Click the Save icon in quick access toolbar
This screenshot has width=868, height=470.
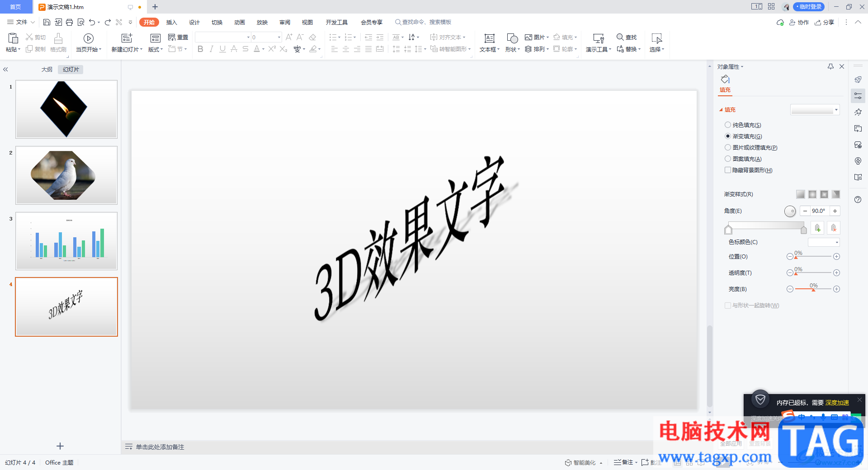coord(47,22)
